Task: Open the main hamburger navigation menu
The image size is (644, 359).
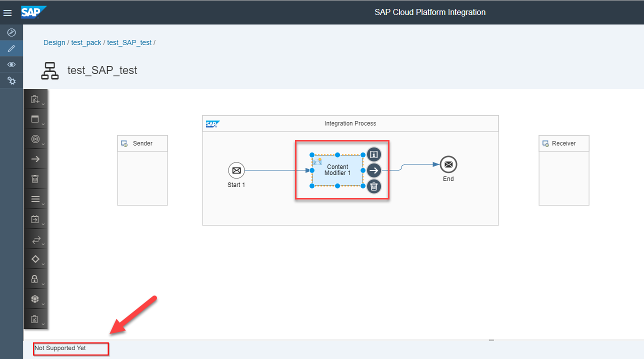Action: (x=7, y=12)
